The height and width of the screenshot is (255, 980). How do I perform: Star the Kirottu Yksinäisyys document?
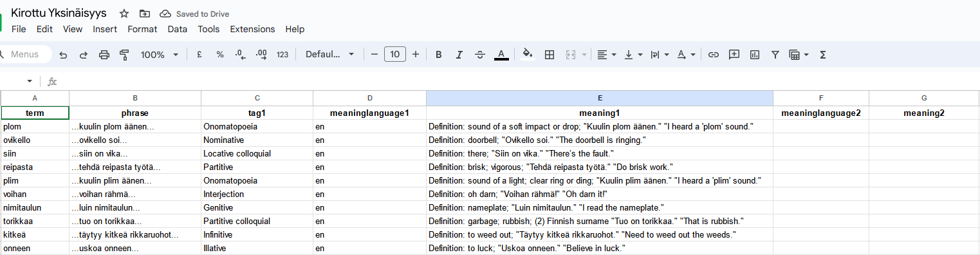(x=124, y=14)
